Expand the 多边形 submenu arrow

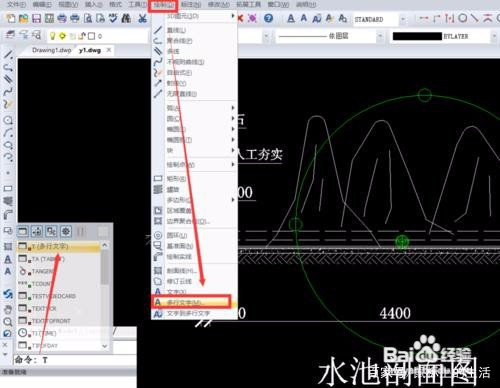233,200
